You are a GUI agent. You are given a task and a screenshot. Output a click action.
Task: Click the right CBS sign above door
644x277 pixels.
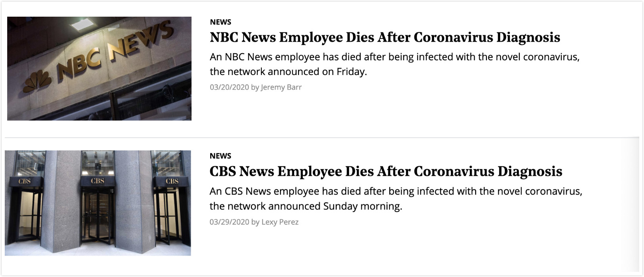point(172,181)
